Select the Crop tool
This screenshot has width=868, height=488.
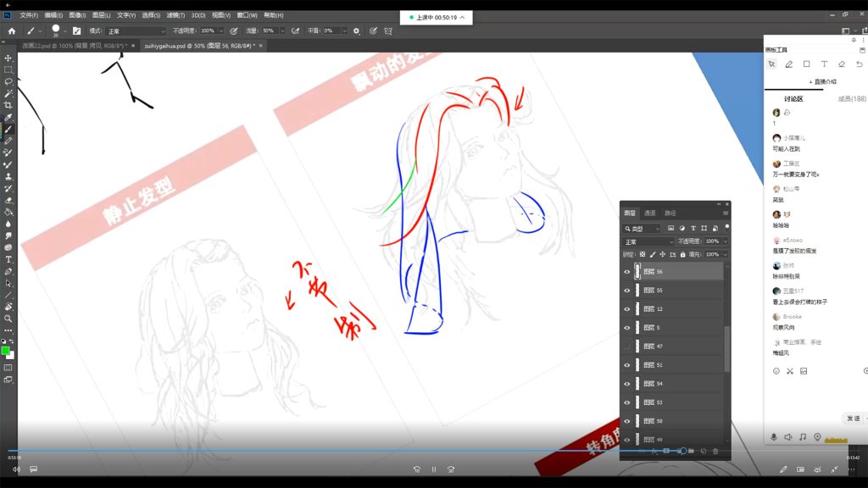(8, 105)
